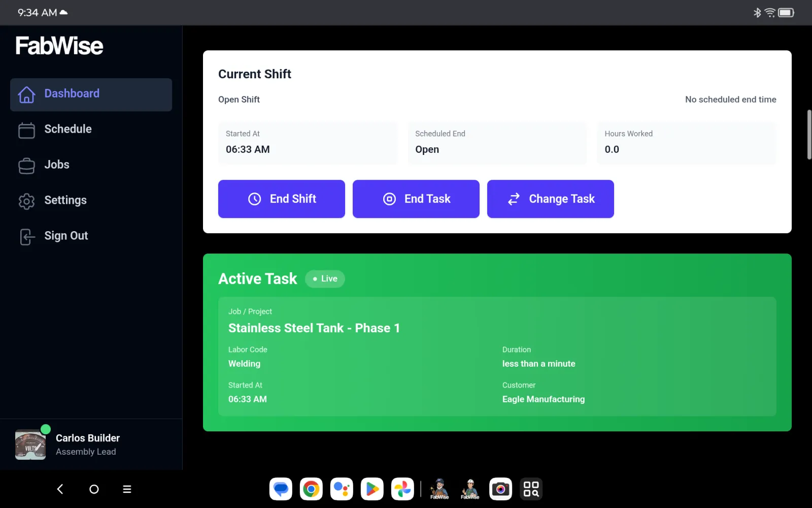Open the Messages app in dock
Viewport: 812px width, 508px height.
click(281, 489)
